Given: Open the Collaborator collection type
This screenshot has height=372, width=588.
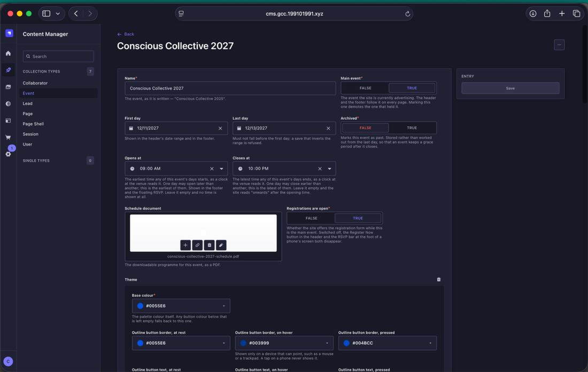Looking at the screenshot, I should point(35,83).
